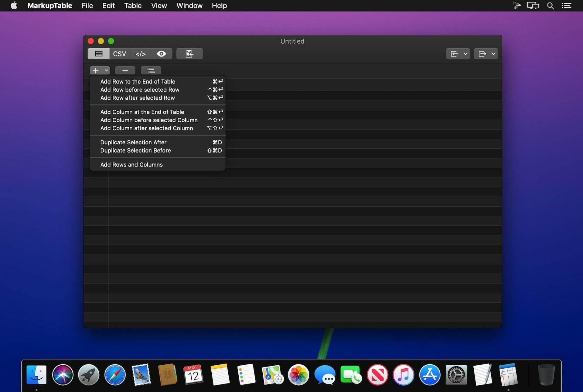Image resolution: width=583 pixels, height=392 pixels.
Task: Select the CSV view mode
Action: point(120,54)
